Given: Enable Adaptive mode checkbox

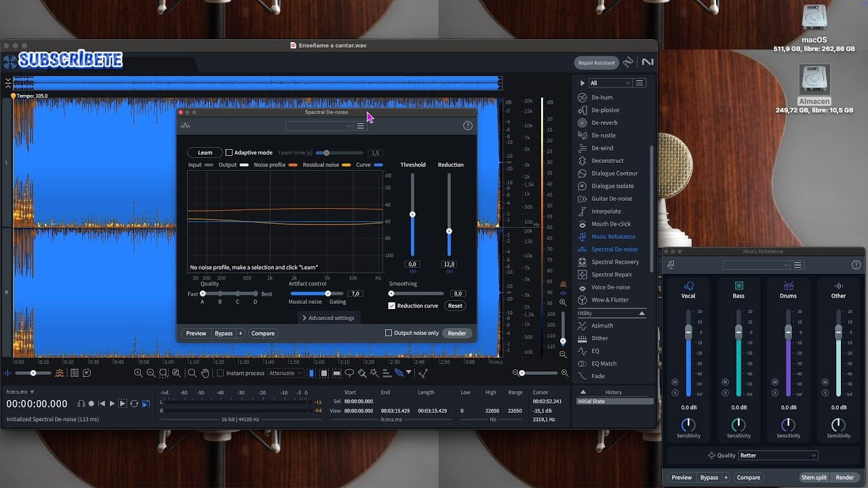Looking at the screenshot, I should [229, 152].
